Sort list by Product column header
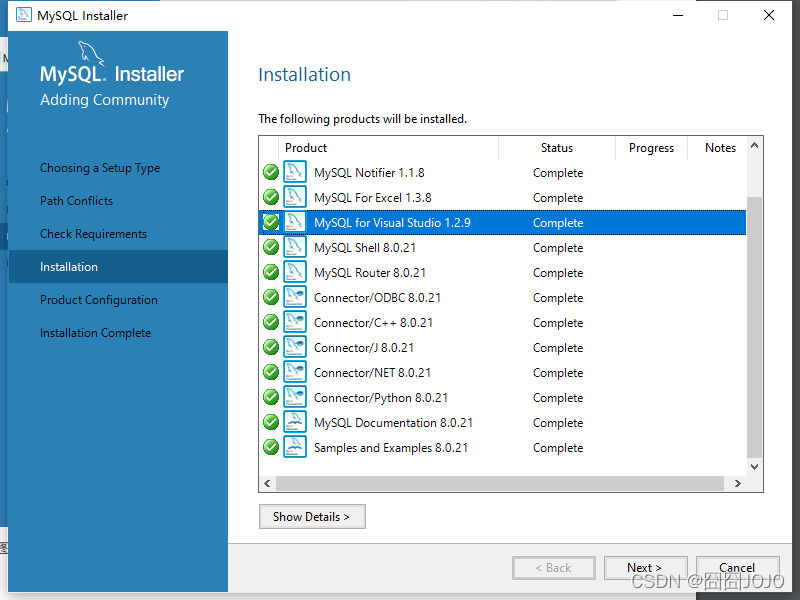The width and height of the screenshot is (800, 600). (x=388, y=148)
